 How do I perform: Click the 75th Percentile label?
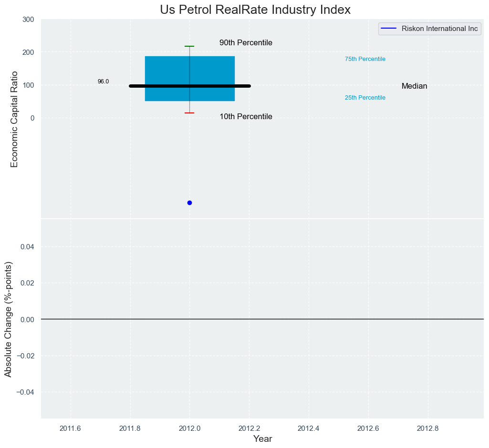tap(365, 59)
